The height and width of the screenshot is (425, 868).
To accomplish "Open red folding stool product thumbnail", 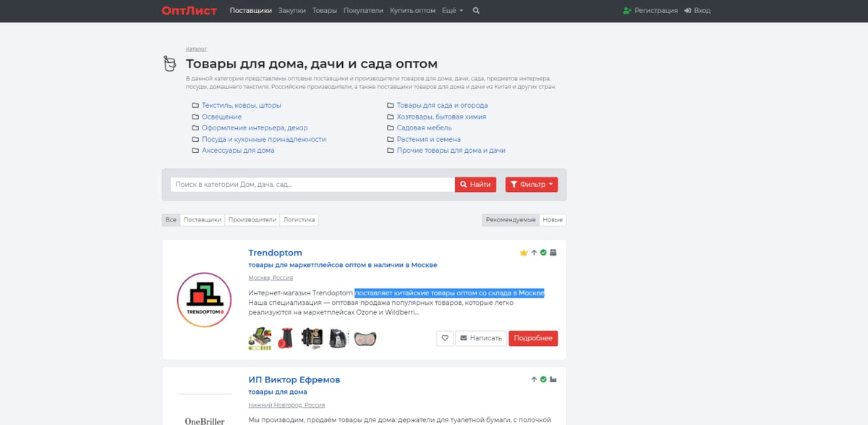I will pos(286,338).
